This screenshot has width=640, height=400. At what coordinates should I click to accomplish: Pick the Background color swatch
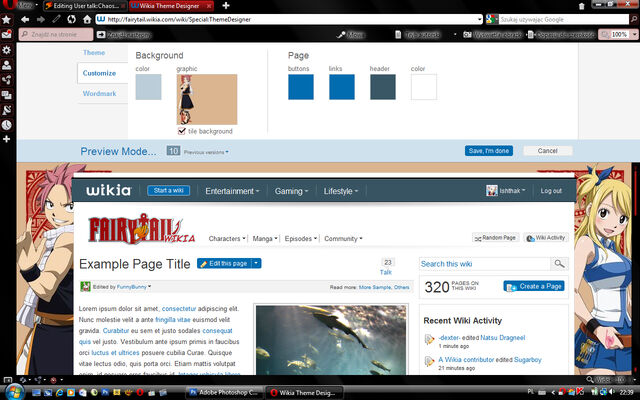pyautogui.click(x=148, y=87)
